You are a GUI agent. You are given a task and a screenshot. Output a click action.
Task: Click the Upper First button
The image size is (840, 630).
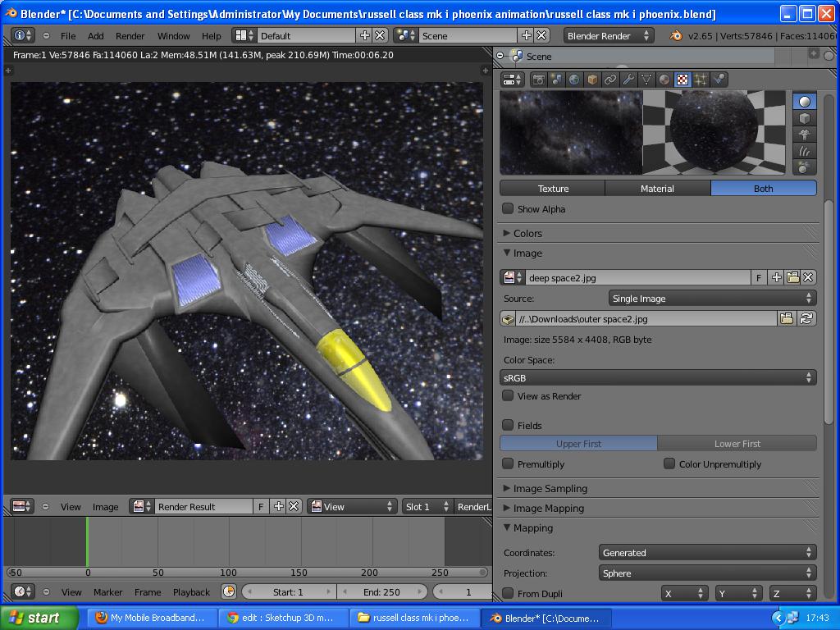[x=577, y=443]
